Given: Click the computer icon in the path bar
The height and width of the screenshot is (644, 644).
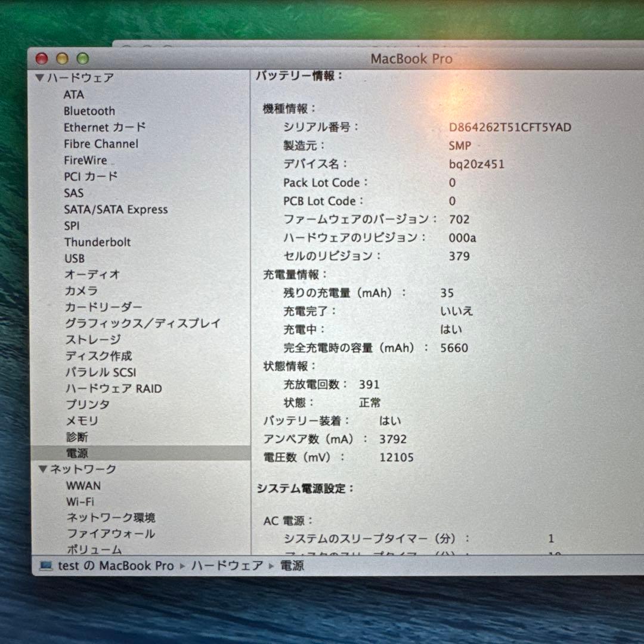Looking at the screenshot, I should [x=46, y=565].
